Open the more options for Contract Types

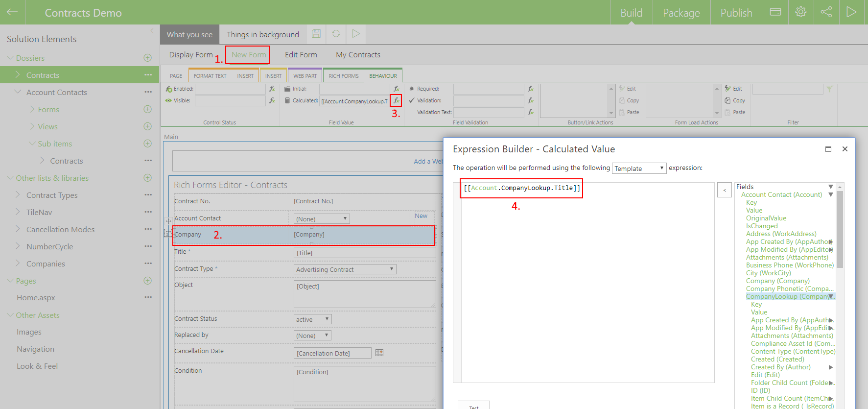click(x=148, y=195)
